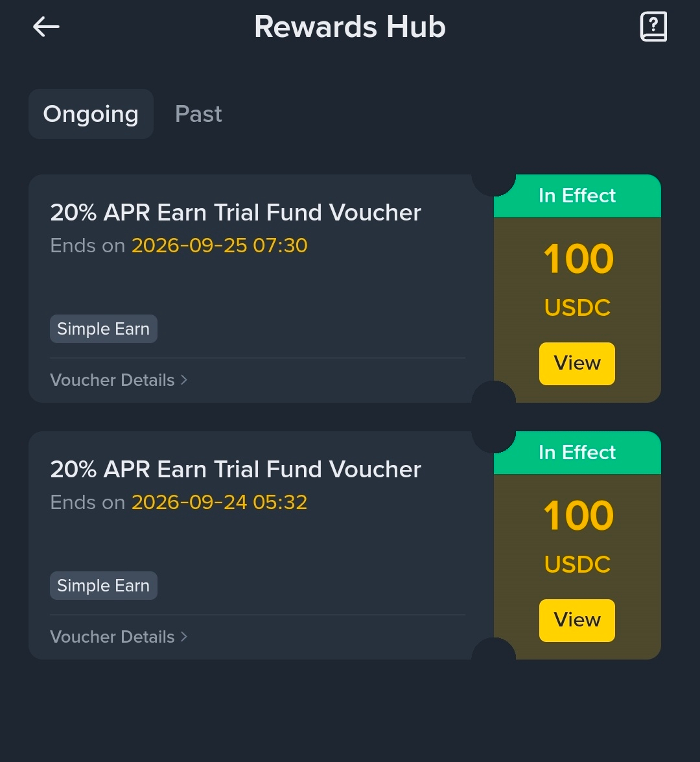700x762 pixels.
Task: Select the Ongoing tab
Action: pos(91,113)
